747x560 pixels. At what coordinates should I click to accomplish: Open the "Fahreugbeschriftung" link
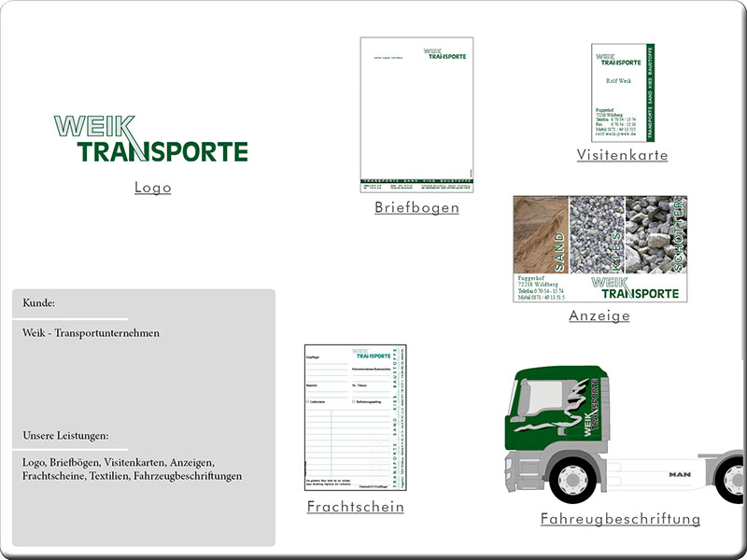point(620,519)
